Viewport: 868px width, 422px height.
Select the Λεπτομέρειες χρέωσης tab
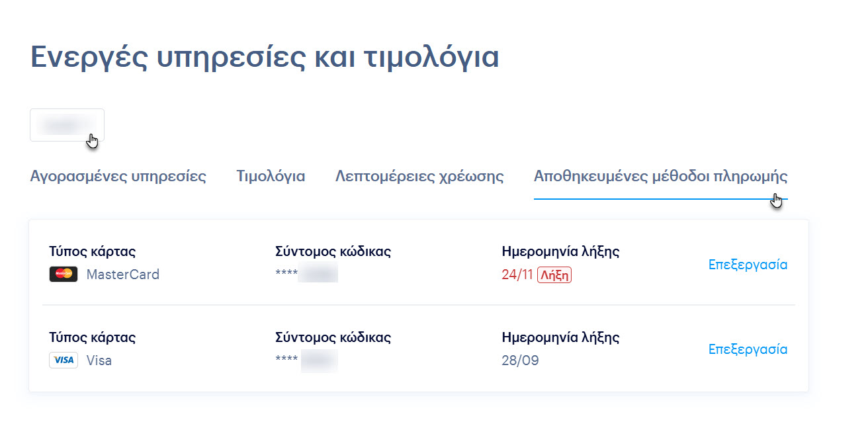coord(419,177)
